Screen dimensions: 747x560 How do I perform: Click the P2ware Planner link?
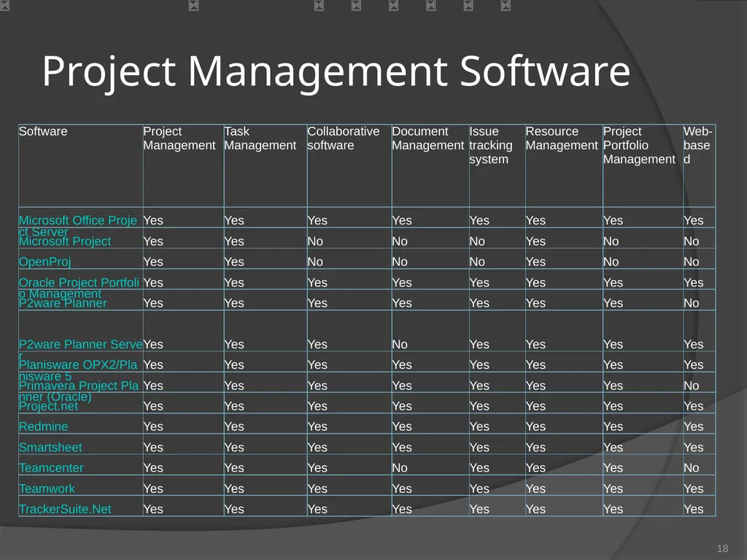point(63,303)
